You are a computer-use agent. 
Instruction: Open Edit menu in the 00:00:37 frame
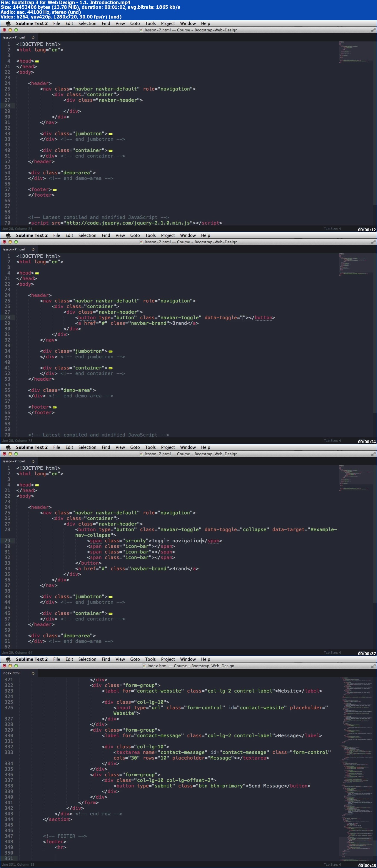click(x=69, y=447)
